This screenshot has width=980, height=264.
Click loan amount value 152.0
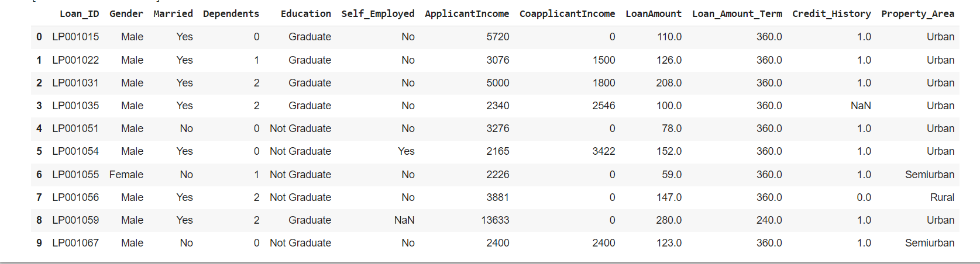pyautogui.click(x=669, y=151)
